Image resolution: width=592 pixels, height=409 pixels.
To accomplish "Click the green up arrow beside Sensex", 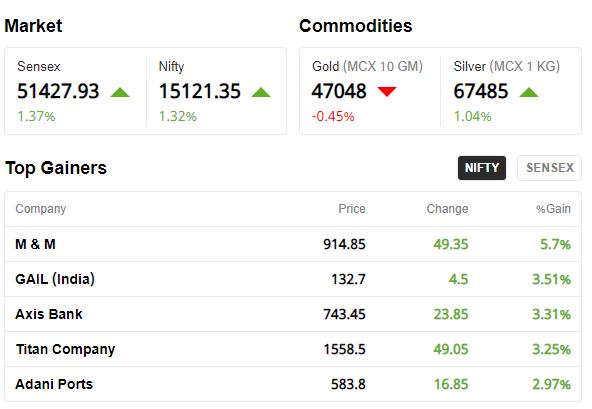I will pyautogui.click(x=120, y=92).
